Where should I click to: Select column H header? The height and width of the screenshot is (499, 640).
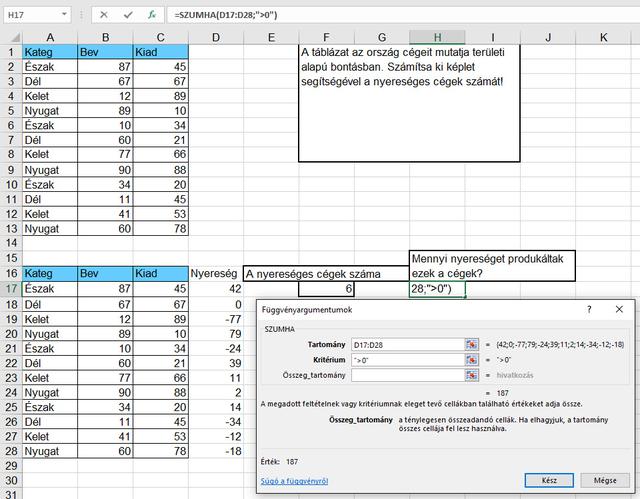(437, 38)
